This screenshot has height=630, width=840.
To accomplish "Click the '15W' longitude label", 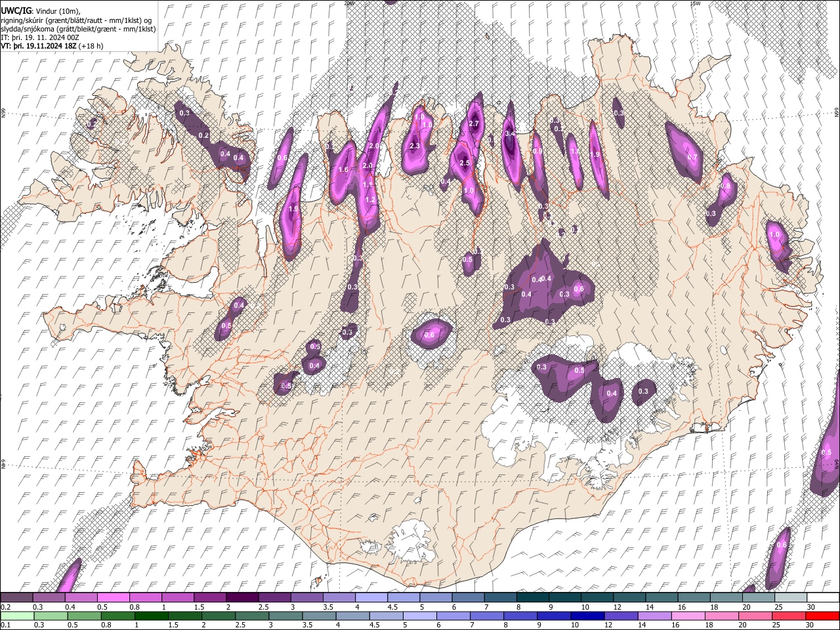I will pos(695,3).
